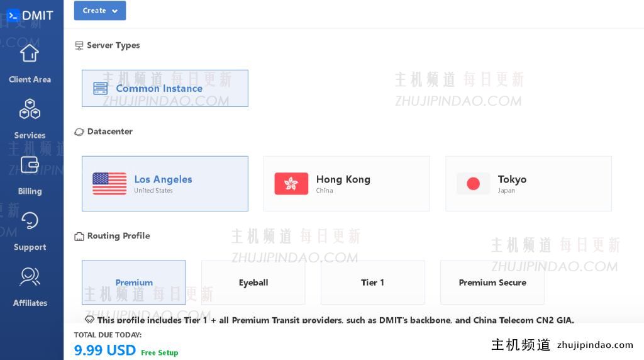Click the Datacenter heading
Viewport: 644px width, 360px height.
point(109,132)
